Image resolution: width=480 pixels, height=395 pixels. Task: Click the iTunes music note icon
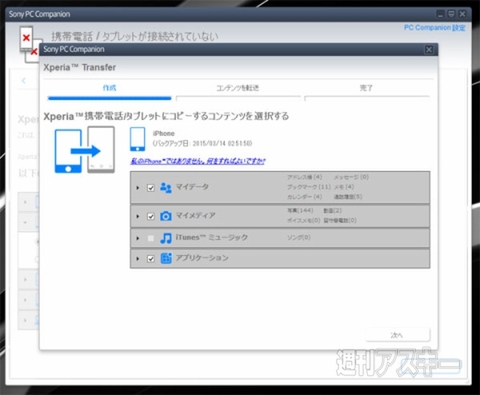tap(166, 238)
